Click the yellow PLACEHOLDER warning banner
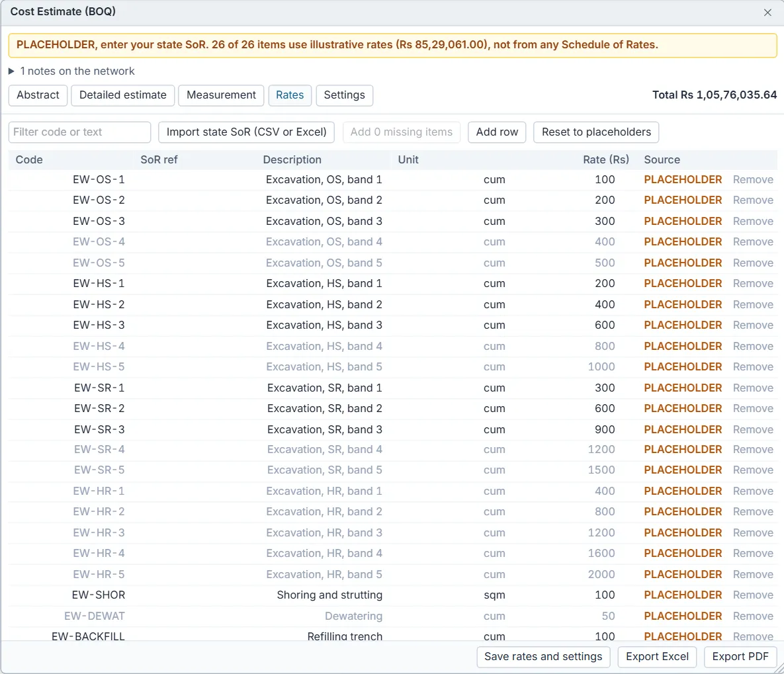 (x=392, y=45)
